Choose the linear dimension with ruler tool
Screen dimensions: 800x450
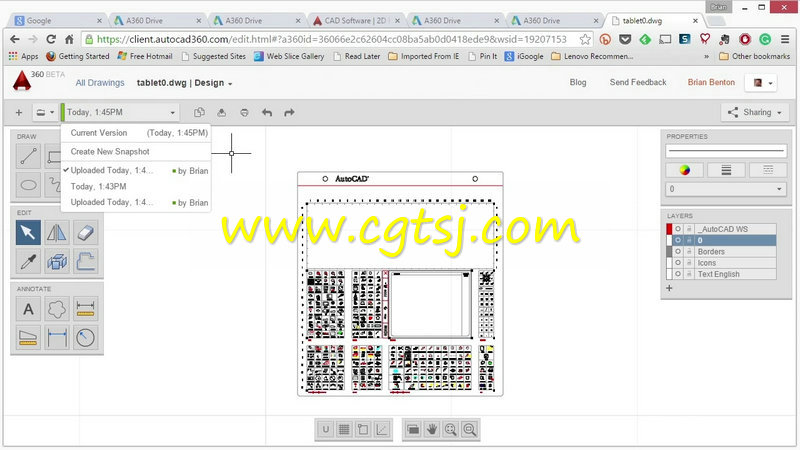85,309
